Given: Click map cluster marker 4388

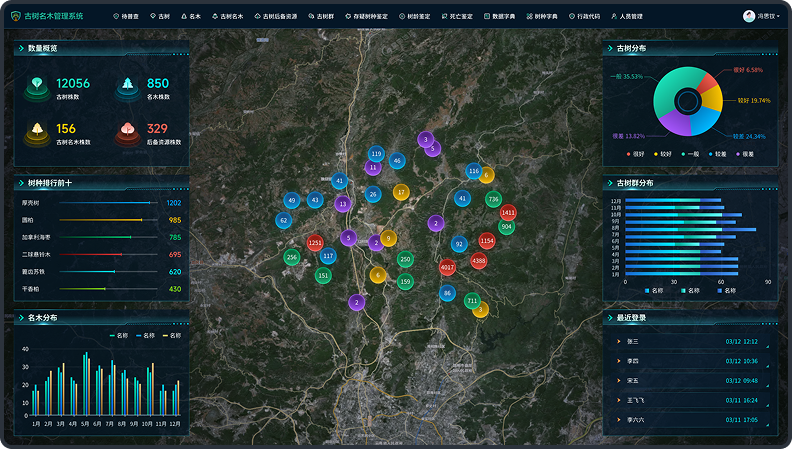Looking at the screenshot, I should [479, 261].
